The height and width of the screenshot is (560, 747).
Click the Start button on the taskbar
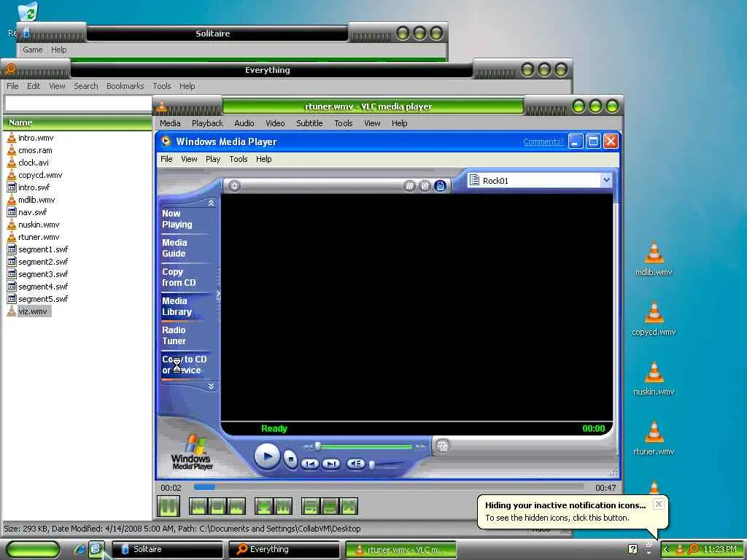[33, 550]
